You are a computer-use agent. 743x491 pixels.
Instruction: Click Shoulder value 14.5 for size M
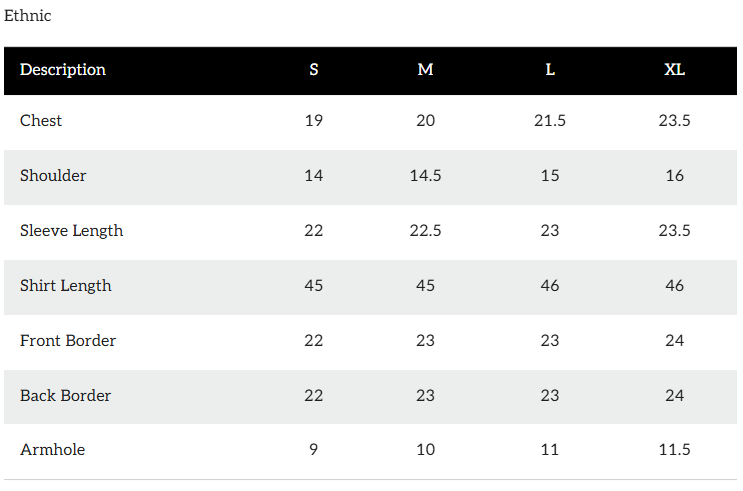[425, 176]
